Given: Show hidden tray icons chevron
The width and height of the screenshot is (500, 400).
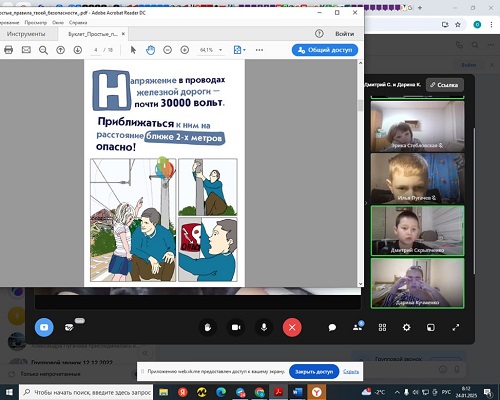Looking at the screenshot, I should [x=397, y=392].
